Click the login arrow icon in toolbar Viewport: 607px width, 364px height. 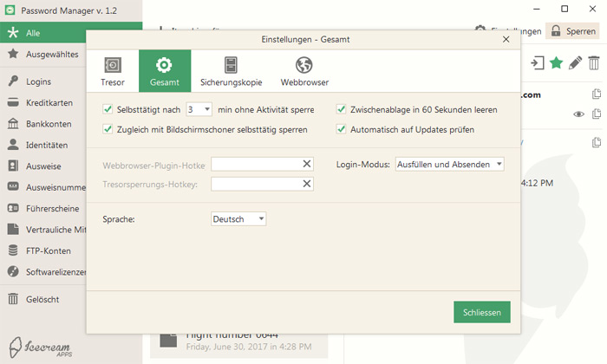538,62
